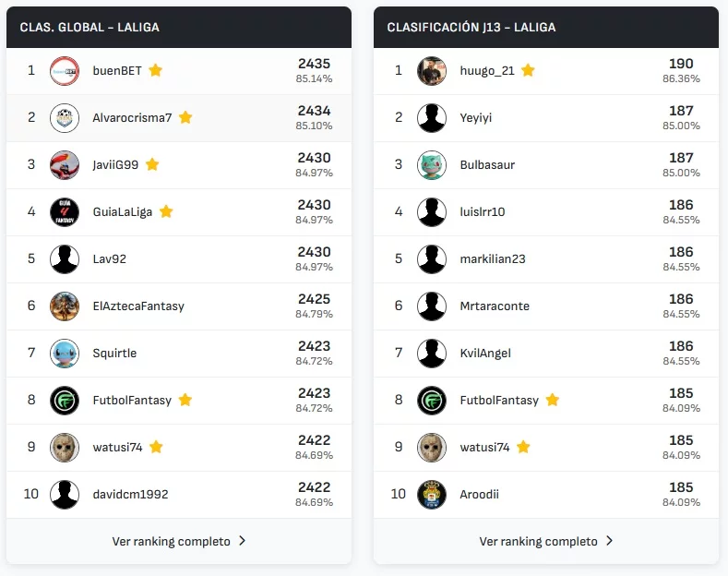This screenshot has width=728, height=576.
Task: Open Bulbasaur's avatar icon
Action: coord(431,164)
